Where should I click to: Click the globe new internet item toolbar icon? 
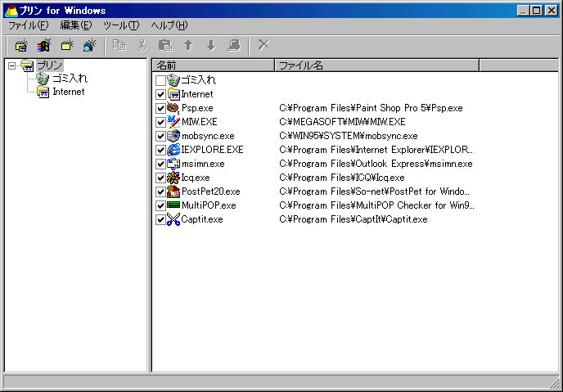pyautogui.click(x=90, y=46)
